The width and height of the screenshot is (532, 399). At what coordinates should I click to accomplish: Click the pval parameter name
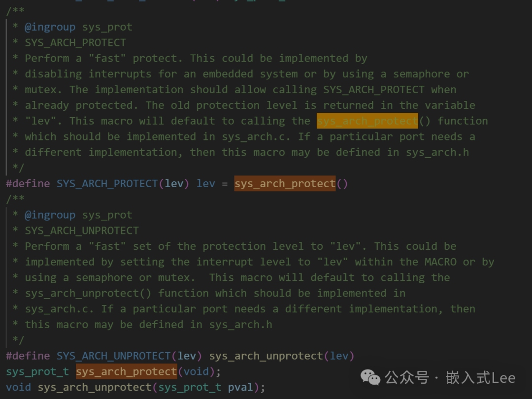tap(240, 387)
